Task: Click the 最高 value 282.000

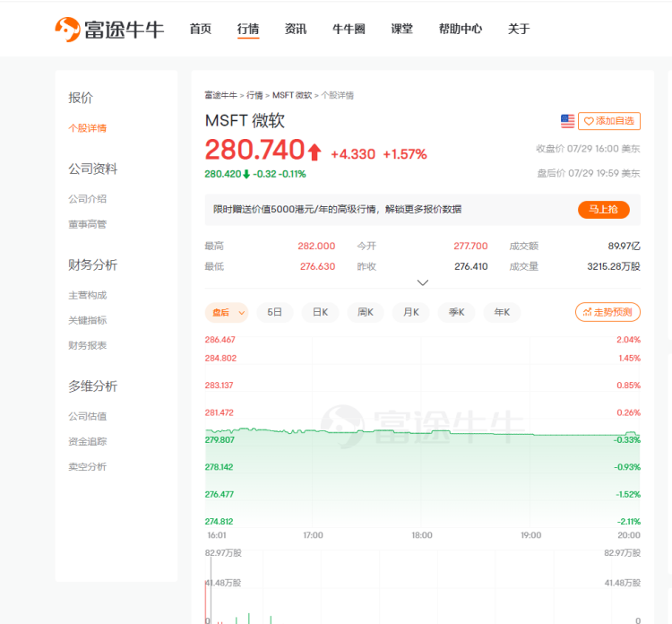Action: point(316,246)
